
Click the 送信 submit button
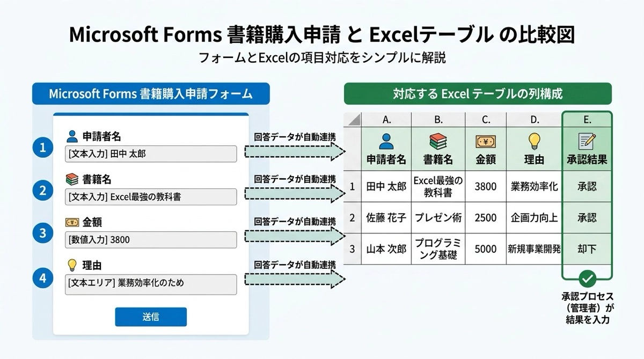(151, 317)
